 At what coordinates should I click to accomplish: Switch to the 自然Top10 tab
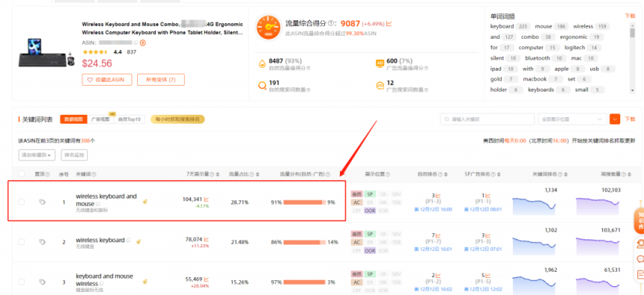click(x=129, y=119)
